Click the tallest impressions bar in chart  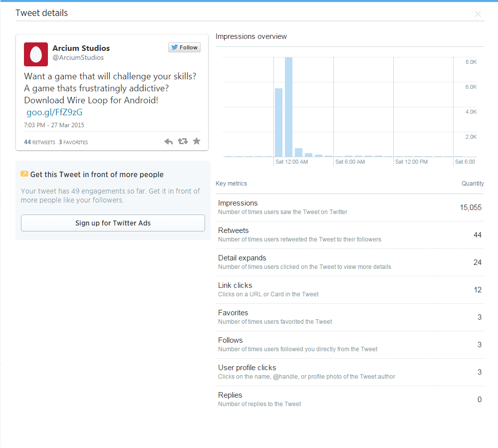point(289,107)
